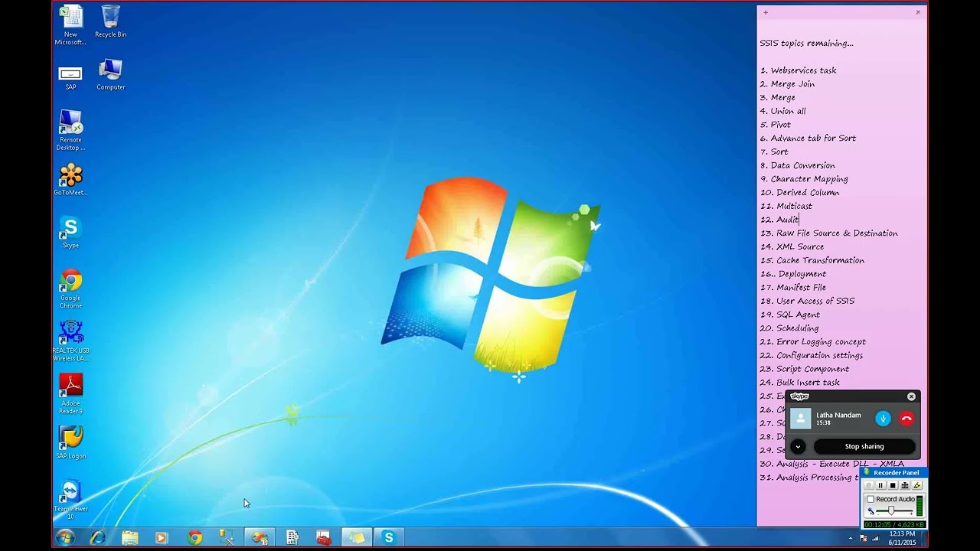
Task: Place cursor in '12. Audit' line
Action: coord(779,220)
